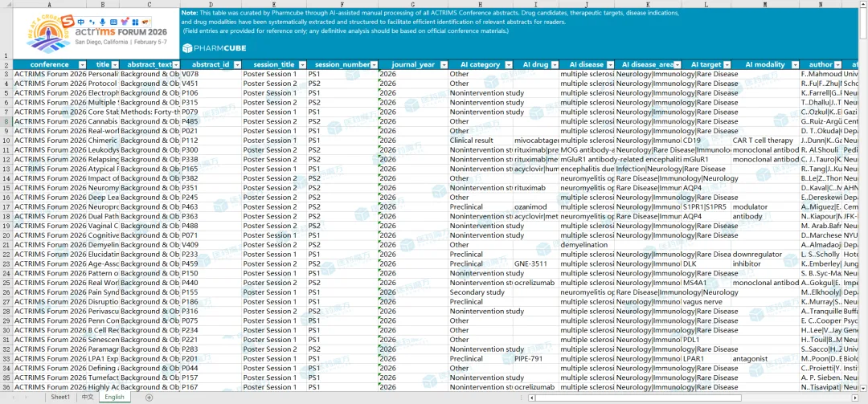Click the 'Clinical result' category cell

click(481, 141)
